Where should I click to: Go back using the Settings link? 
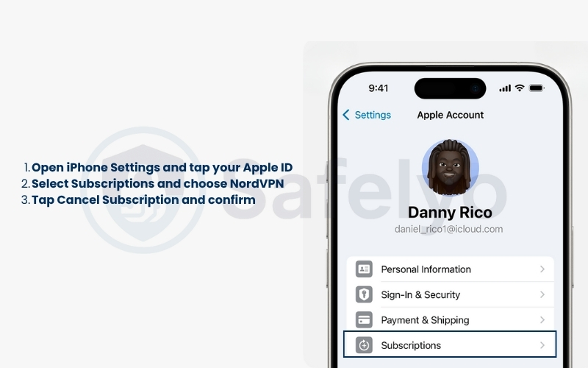[x=373, y=115]
